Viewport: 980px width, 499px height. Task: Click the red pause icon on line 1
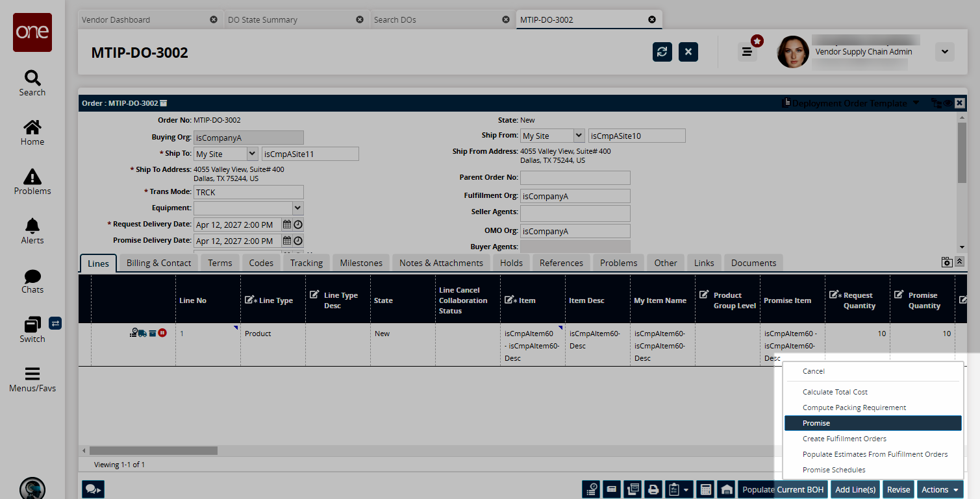tap(162, 334)
